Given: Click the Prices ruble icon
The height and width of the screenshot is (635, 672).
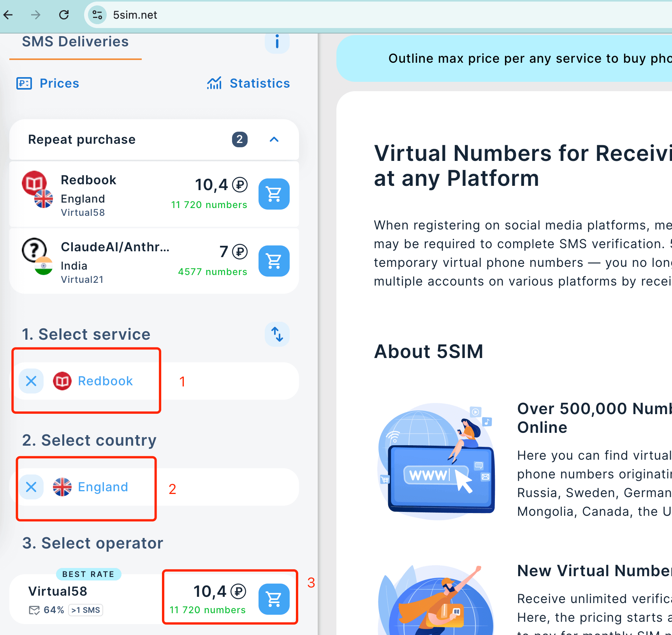Looking at the screenshot, I should click(x=24, y=83).
